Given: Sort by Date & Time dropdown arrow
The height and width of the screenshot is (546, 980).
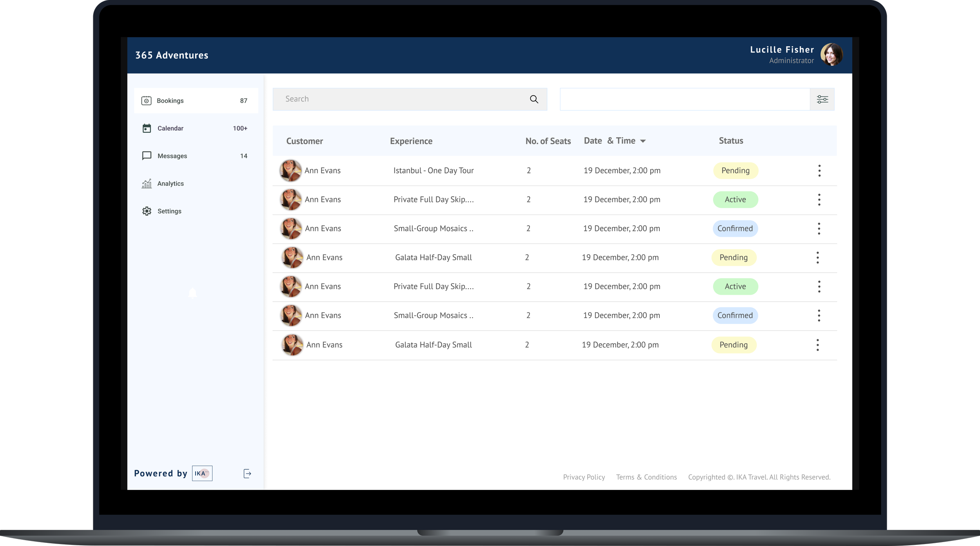Looking at the screenshot, I should coord(643,141).
